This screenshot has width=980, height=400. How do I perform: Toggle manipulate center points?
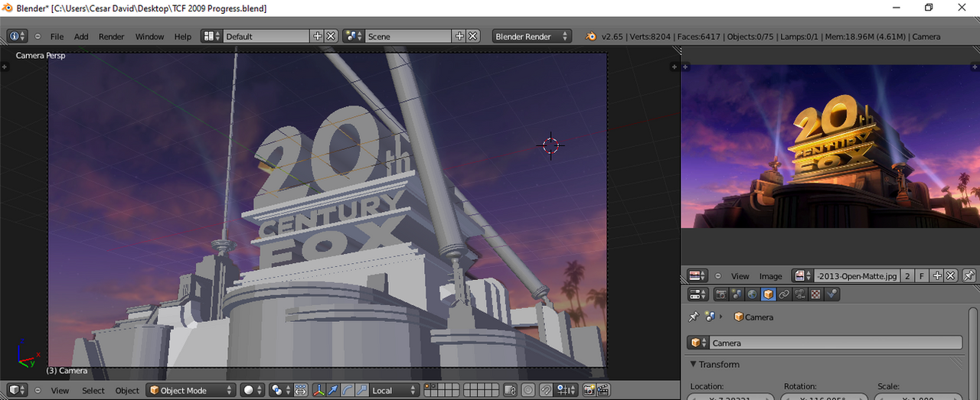click(300, 390)
